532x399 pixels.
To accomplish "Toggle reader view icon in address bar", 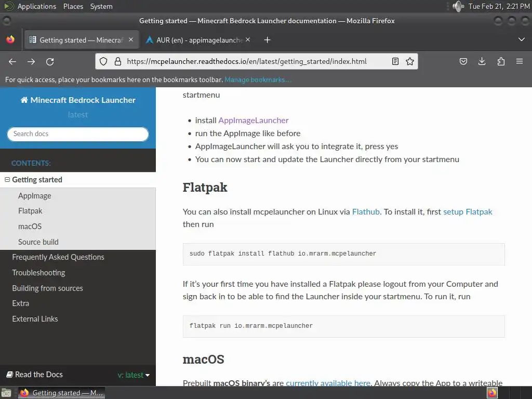I will pyautogui.click(x=395, y=61).
